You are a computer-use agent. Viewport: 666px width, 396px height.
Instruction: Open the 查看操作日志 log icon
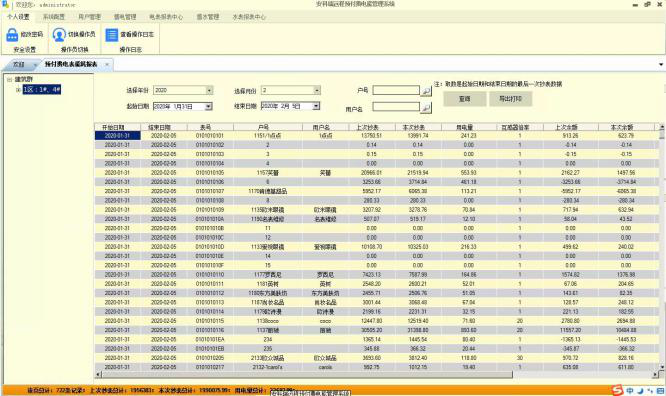click(112, 35)
